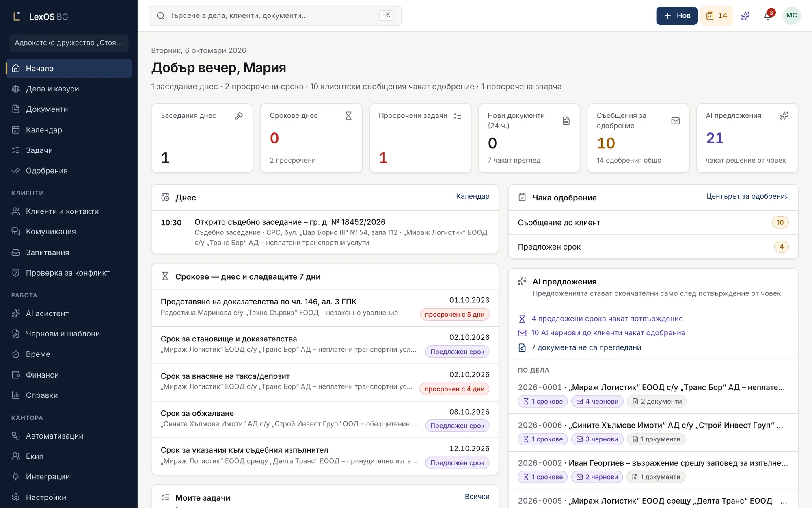The height and width of the screenshot is (508, 812).
Task: Focus the search field for дела, клиенти, документи
Action: pos(275,16)
